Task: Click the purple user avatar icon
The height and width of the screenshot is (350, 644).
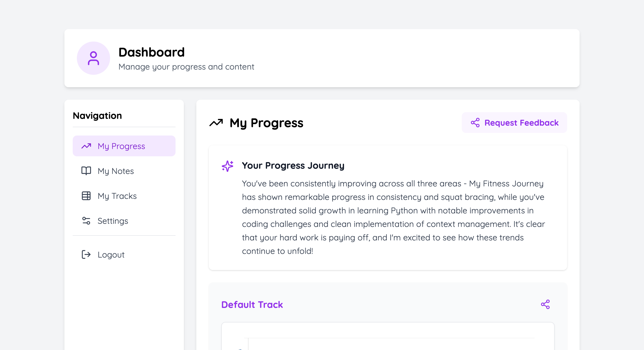Action: [x=93, y=58]
